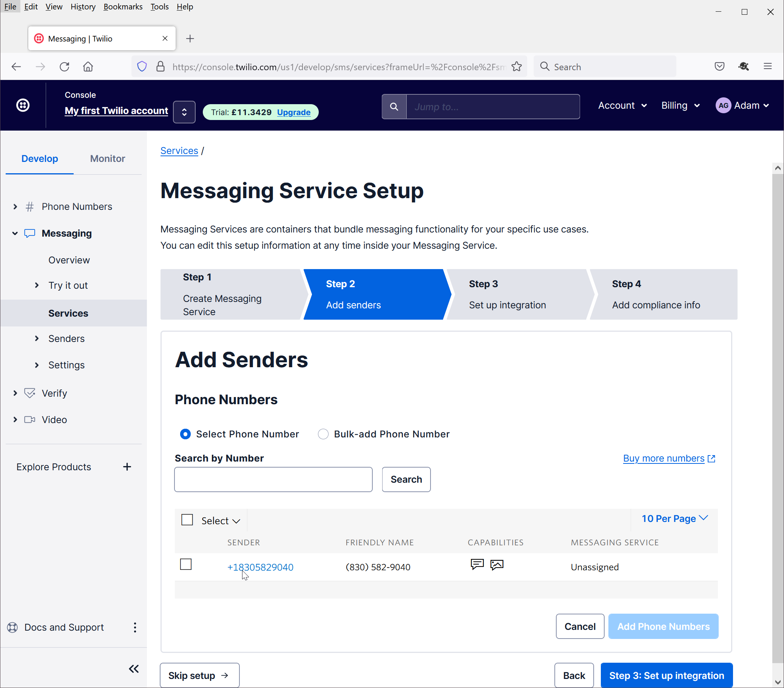Expand the Phone Numbers sidebar section
Image resolution: width=784 pixels, height=688 pixels.
(15, 206)
